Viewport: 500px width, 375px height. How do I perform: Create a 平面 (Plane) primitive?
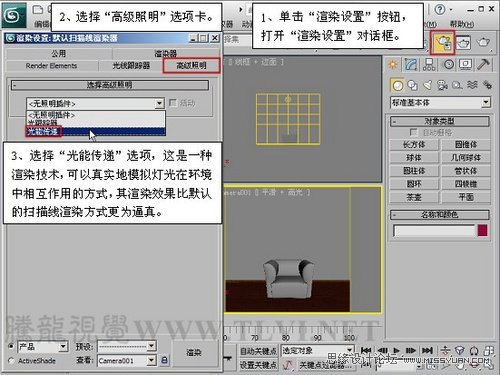(466, 197)
